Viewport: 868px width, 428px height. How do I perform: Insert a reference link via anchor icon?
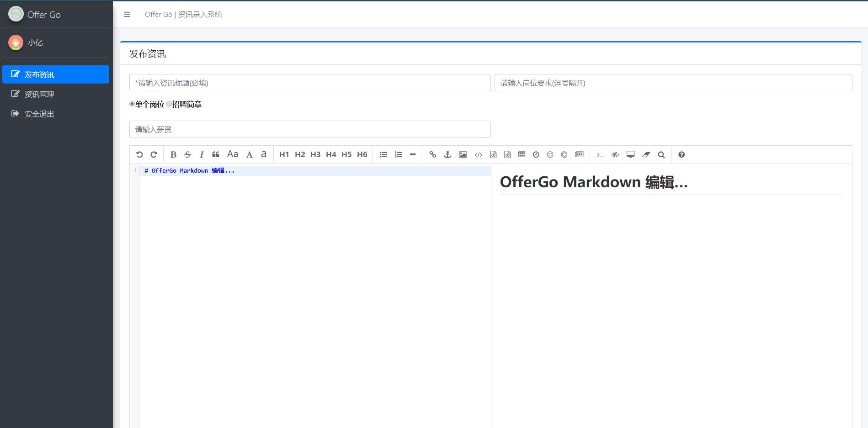coord(447,154)
